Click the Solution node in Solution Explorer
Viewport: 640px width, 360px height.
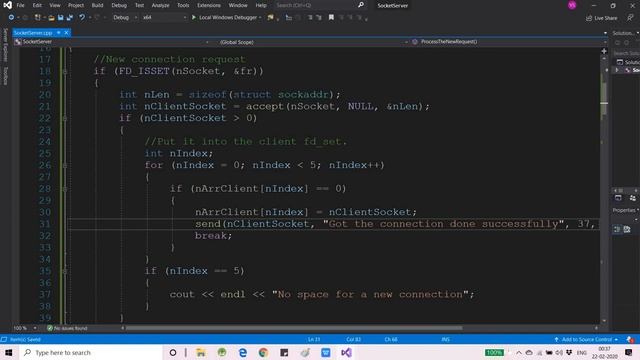[x=629, y=62]
